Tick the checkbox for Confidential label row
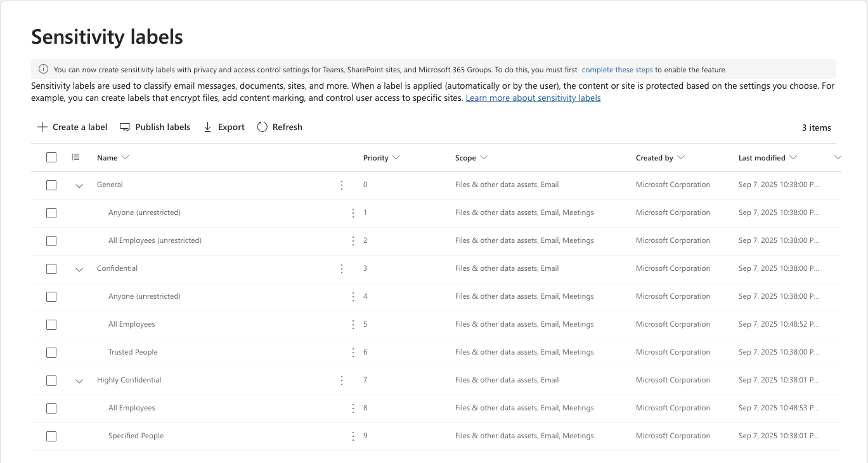Screen dimensions: 868x463 (x=51, y=269)
